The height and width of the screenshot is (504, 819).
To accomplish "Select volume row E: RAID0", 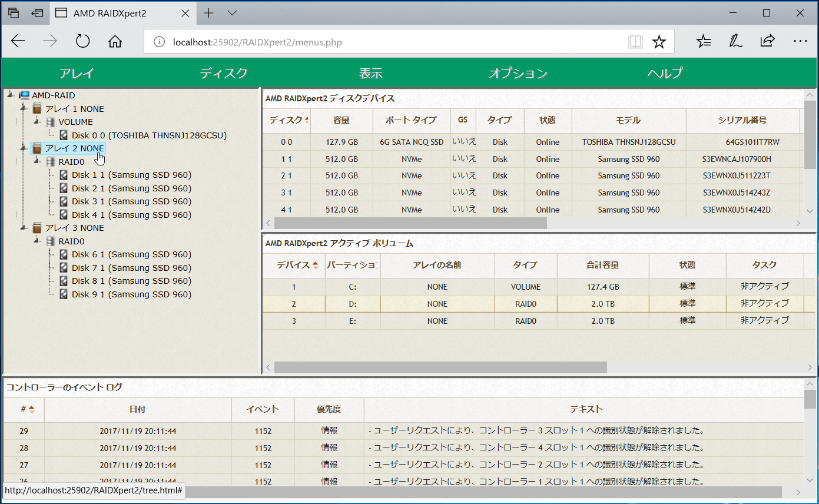I will pyautogui.click(x=539, y=321).
